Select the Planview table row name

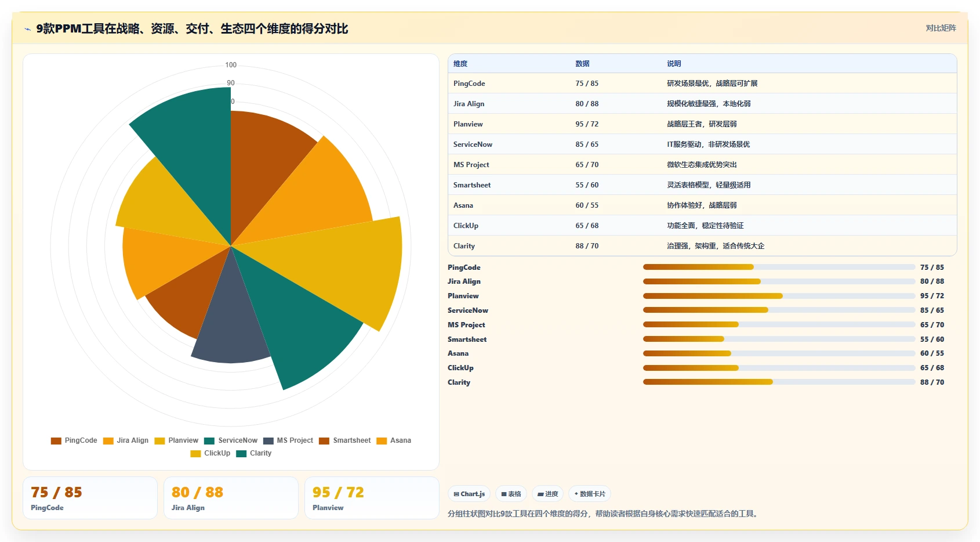pos(468,124)
